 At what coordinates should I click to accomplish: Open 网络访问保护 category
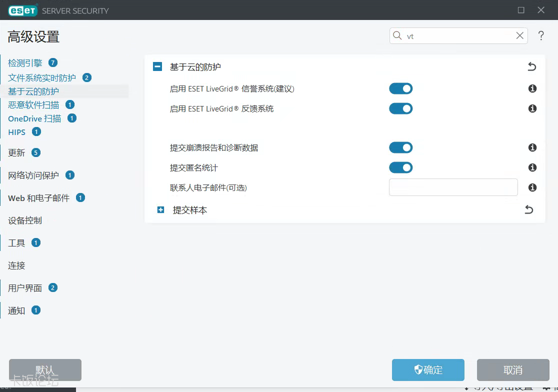coord(33,175)
